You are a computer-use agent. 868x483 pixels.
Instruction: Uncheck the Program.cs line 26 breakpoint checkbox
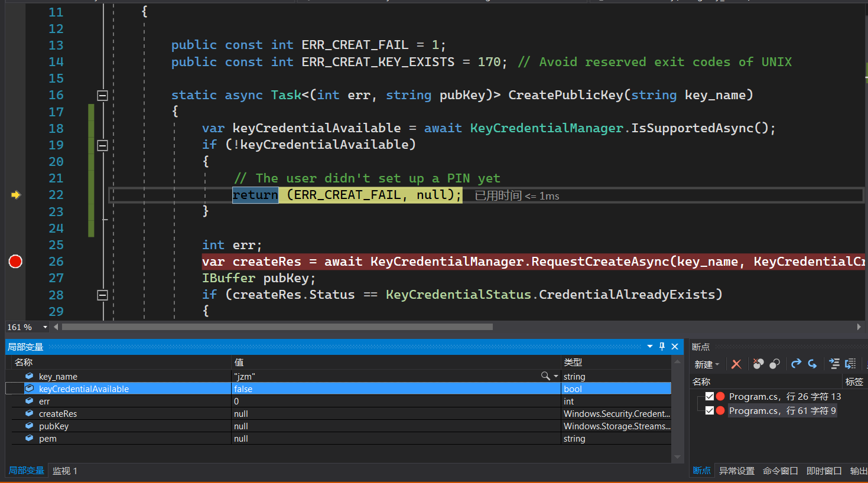[710, 396]
